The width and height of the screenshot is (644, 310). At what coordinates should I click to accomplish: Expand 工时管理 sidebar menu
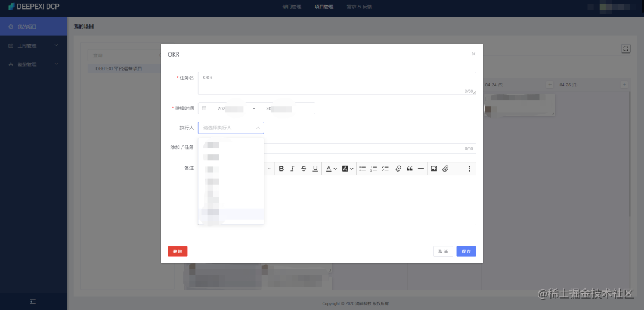pos(33,45)
